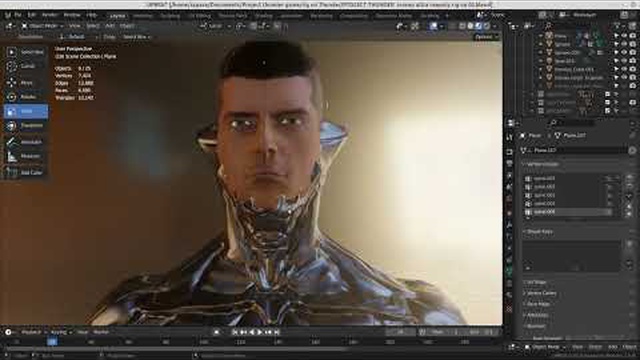Select the Cursor tool
This screenshot has height=360, width=640.
click(26, 66)
